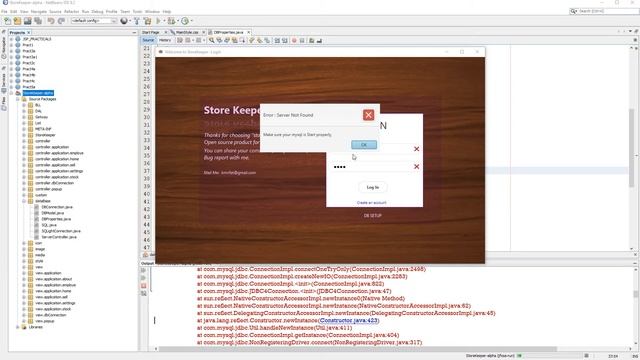Image resolution: width=640 pixels, height=360 pixels.
Task: Click red X beside password field
Action: 416,167
